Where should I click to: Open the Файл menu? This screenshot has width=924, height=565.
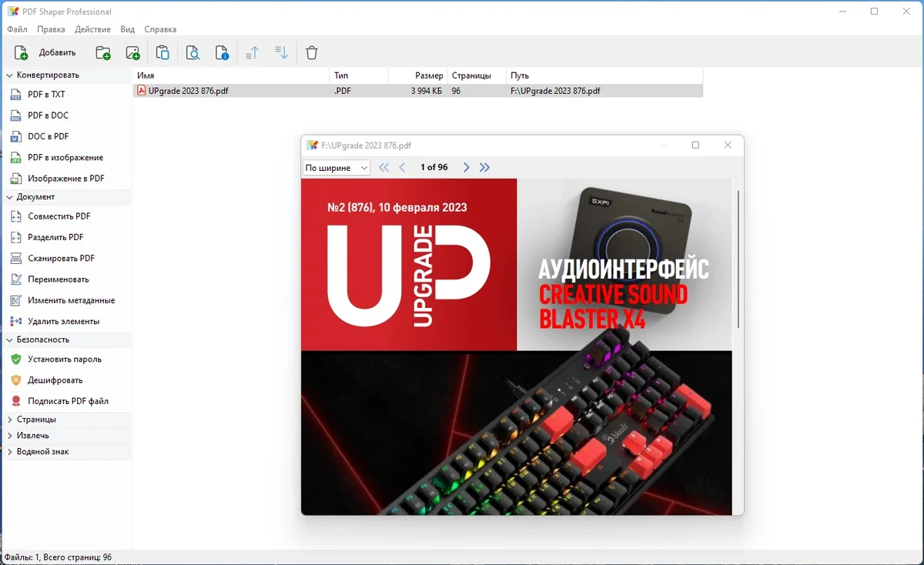point(17,29)
